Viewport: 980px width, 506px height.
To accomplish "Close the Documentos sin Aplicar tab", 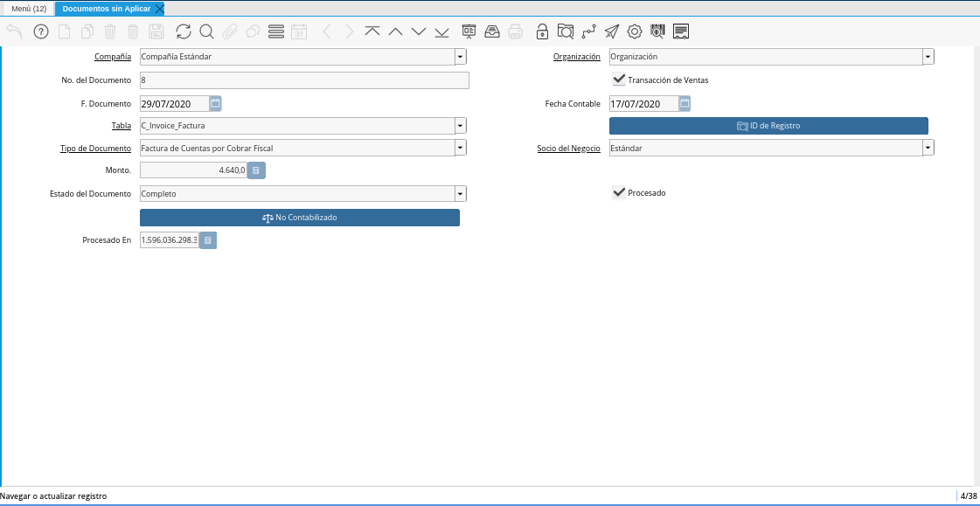I will click(159, 9).
